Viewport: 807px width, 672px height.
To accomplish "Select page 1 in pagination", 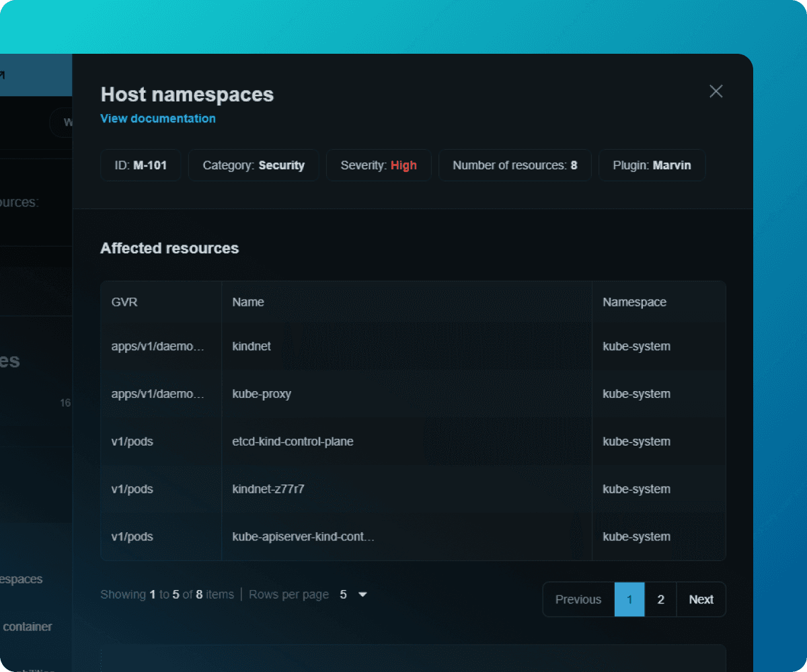I will click(629, 599).
